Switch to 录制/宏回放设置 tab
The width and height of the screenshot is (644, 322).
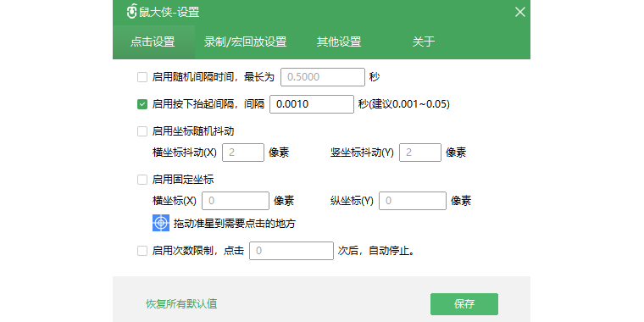(245, 42)
